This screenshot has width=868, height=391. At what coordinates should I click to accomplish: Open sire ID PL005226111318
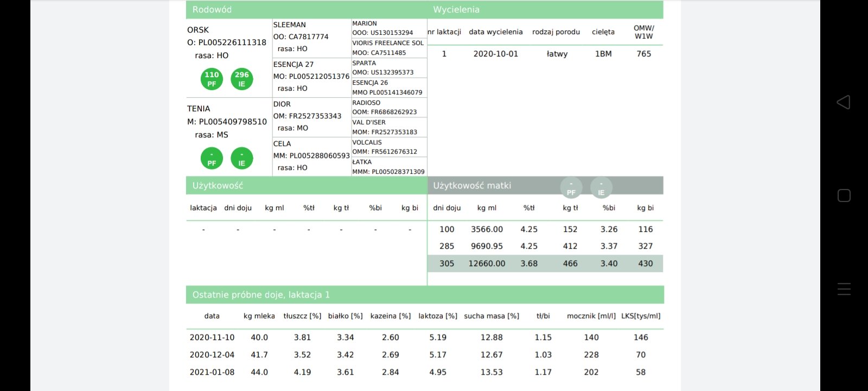(232, 42)
